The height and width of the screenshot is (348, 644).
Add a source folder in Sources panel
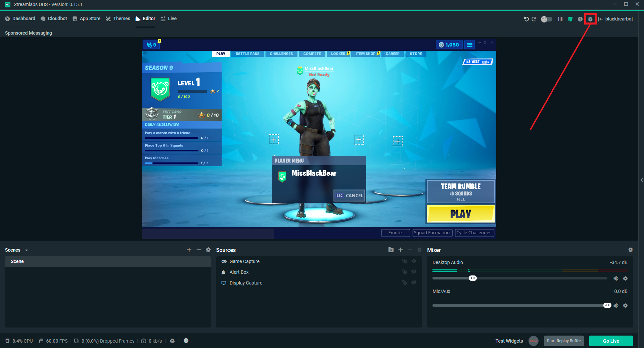391,250
